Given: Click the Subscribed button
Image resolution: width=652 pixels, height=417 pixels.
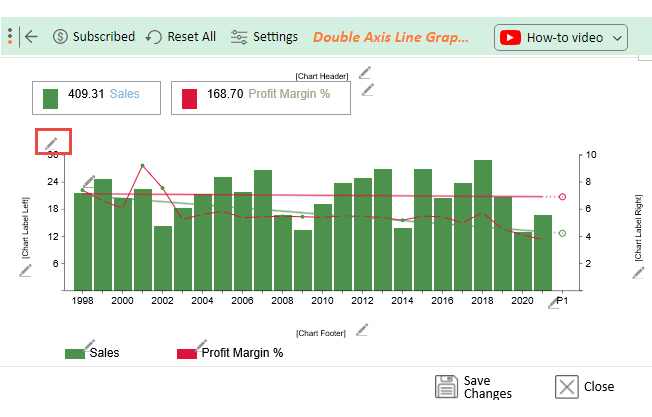Looking at the screenshot, I should coord(94,37).
